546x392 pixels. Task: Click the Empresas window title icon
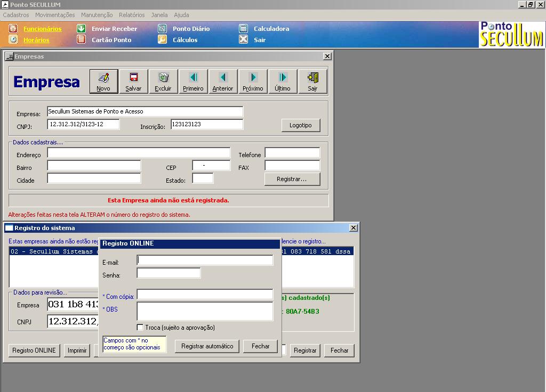tap(10, 56)
